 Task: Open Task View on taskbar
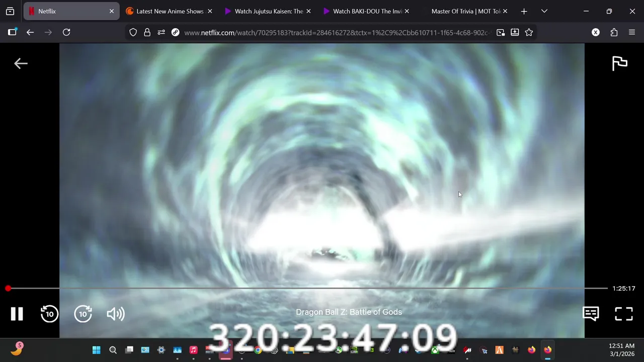tap(129, 350)
